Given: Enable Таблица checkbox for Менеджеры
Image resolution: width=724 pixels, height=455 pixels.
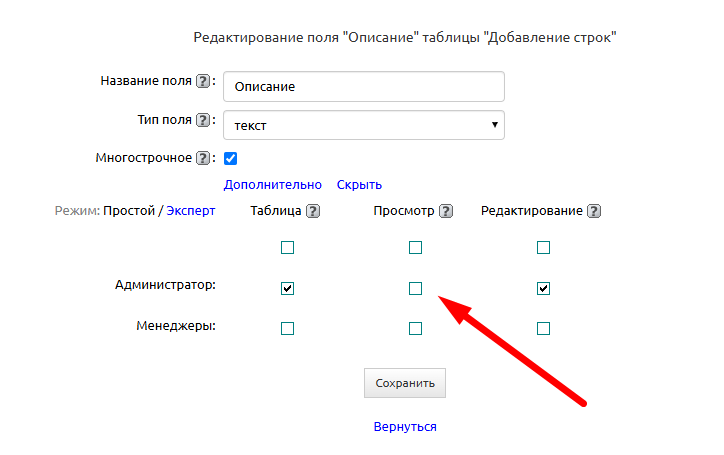Looking at the screenshot, I should point(288,328).
